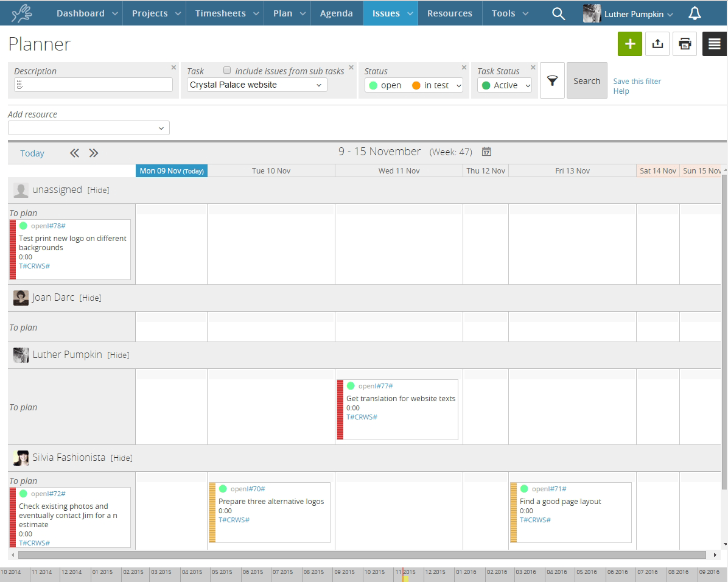Click the Save this filter link
The width and height of the screenshot is (728, 582).
coord(636,81)
